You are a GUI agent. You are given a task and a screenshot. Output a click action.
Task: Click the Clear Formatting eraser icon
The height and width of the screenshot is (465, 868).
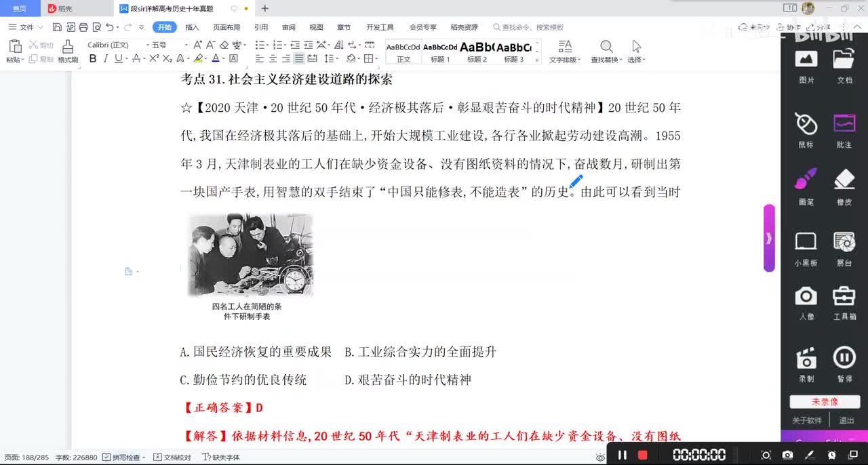click(224, 45)
